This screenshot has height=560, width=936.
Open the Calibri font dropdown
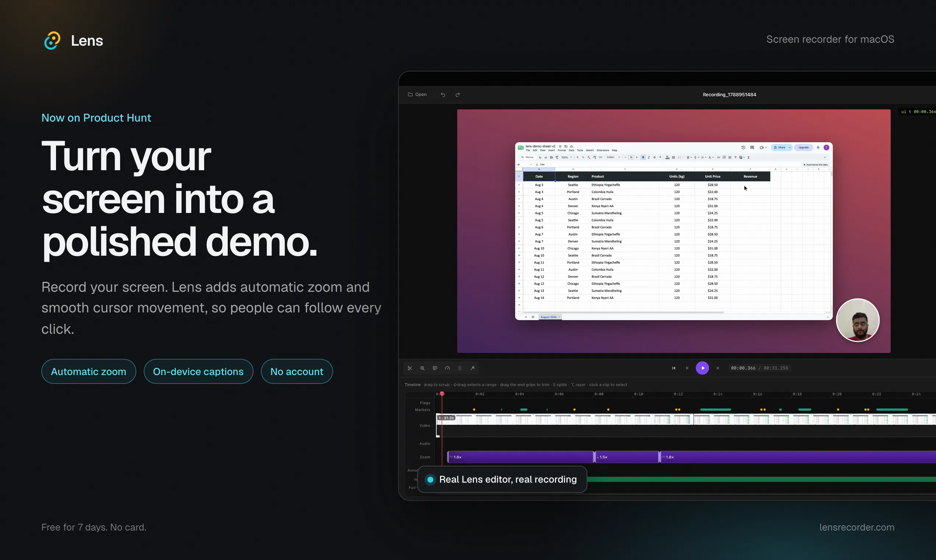(613, 157)
